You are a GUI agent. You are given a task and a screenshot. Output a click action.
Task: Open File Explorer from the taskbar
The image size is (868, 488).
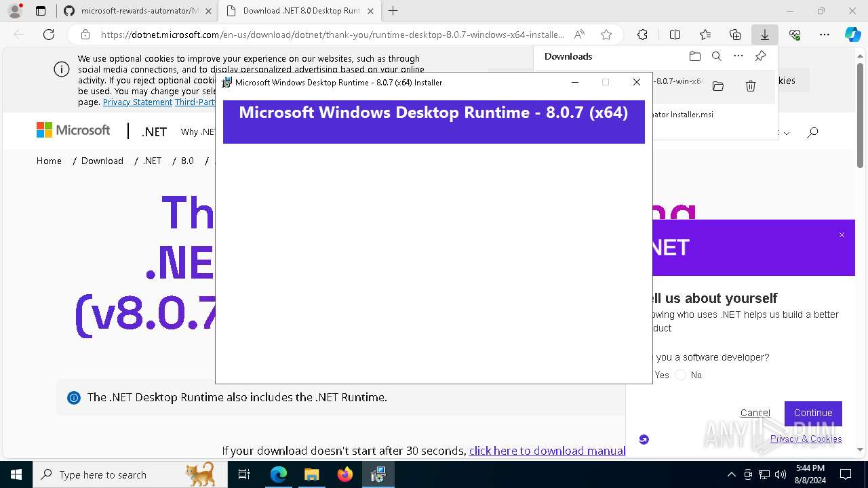tap(311, 474)
